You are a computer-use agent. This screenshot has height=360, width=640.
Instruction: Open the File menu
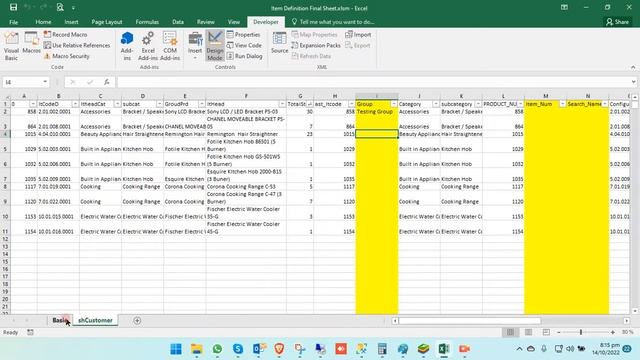(13, 22)
